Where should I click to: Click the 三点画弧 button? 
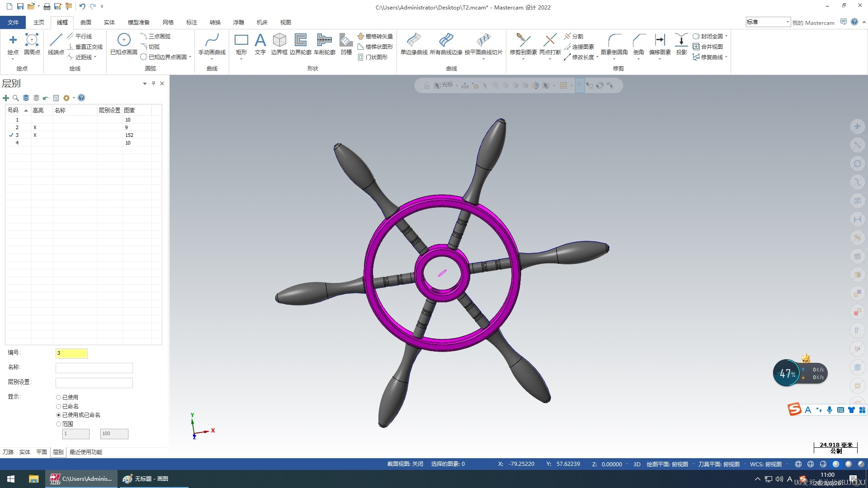[x=156, y=37]
